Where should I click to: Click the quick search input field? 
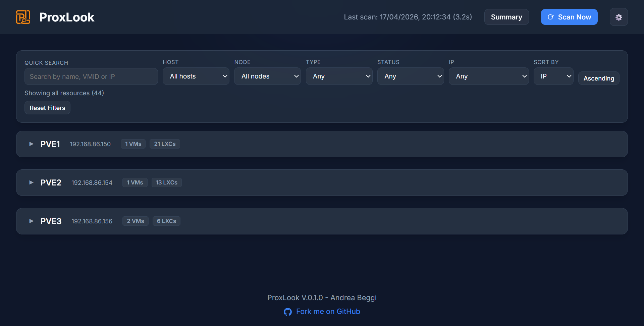(91, 76)
